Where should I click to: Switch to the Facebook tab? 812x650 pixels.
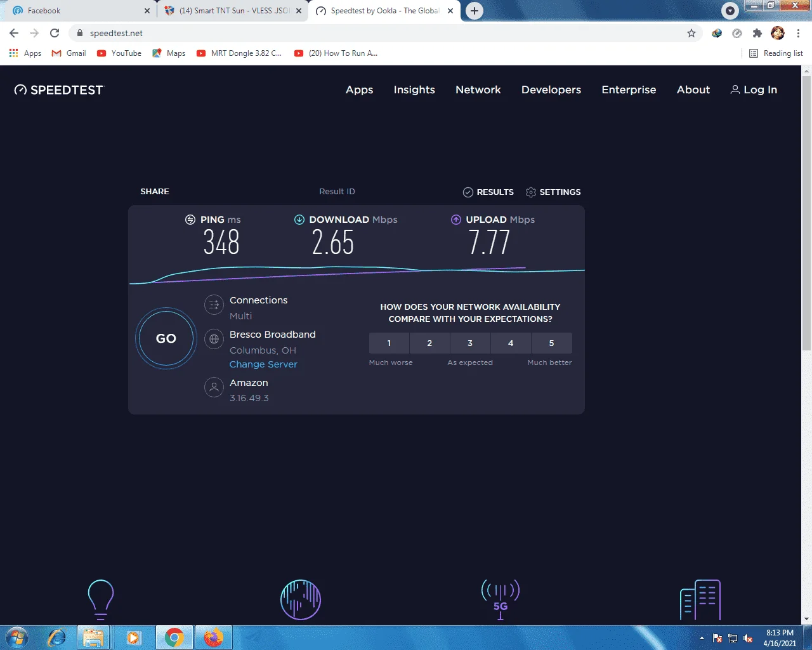[78, 11]
